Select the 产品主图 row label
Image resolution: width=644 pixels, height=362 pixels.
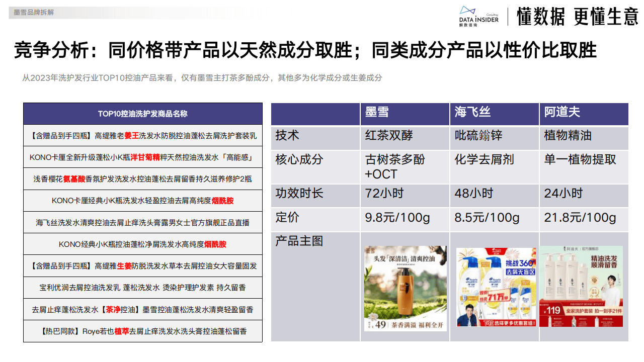click(315, 287)
